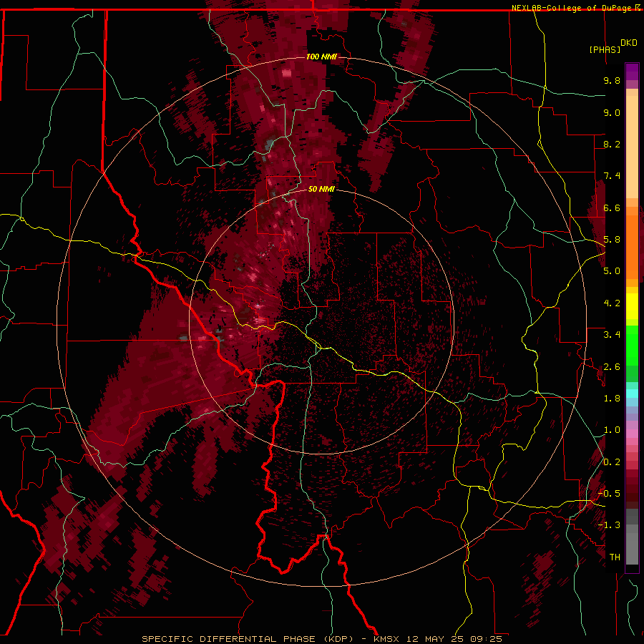Viewport: 644px width, 644px height.
Task: Click the 4.2 scale value label
Action: (612, 303)
